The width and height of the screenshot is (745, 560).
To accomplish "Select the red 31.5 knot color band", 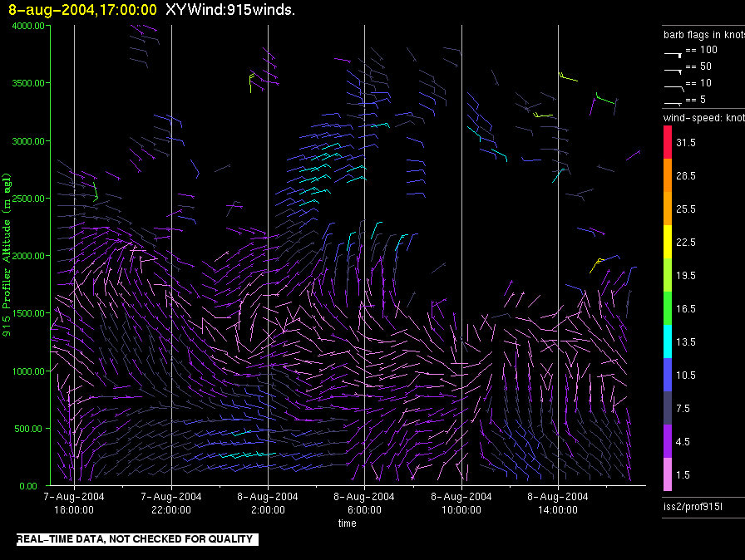I will tap(668, 142).
